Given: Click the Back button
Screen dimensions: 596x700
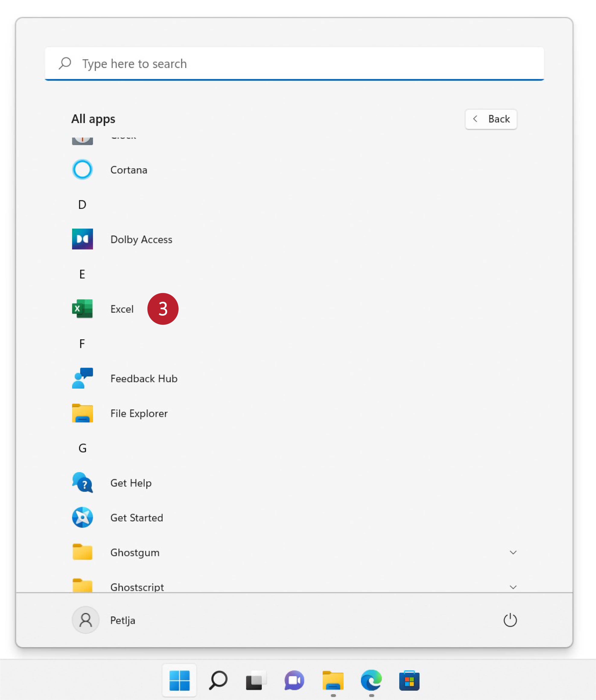Looking at the screenshot, I should pos(491,119).
